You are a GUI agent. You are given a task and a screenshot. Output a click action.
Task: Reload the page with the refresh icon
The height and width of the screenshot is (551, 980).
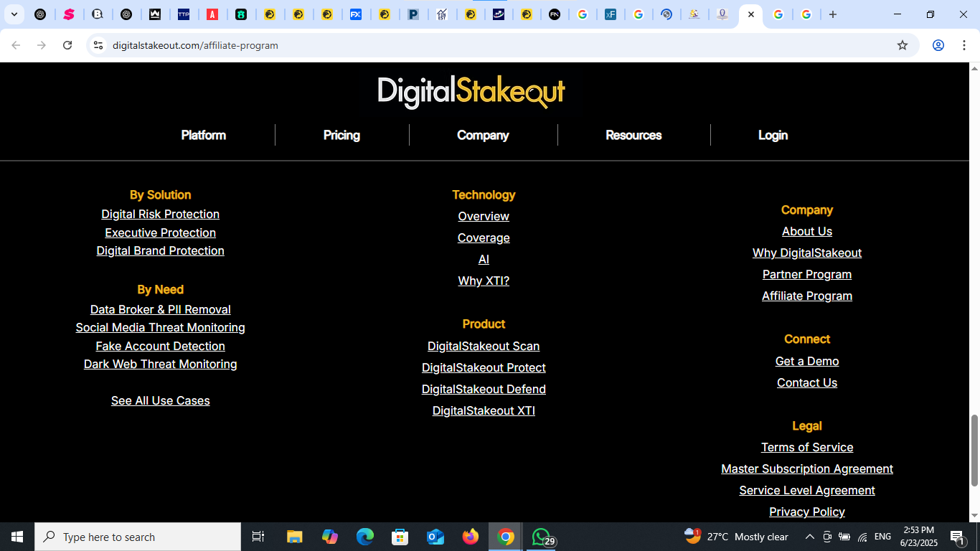click(67, 45)
